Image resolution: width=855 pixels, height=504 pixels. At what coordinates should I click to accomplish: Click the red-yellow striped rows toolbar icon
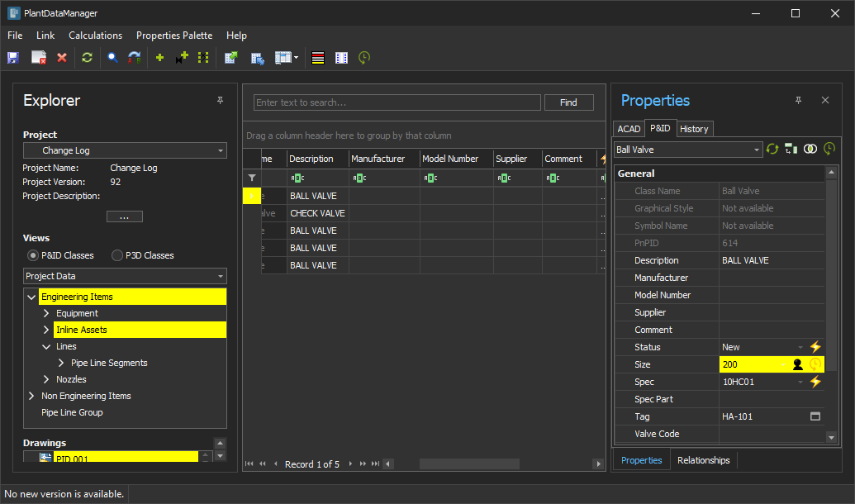pyautogui.click(x=318, y=58)
